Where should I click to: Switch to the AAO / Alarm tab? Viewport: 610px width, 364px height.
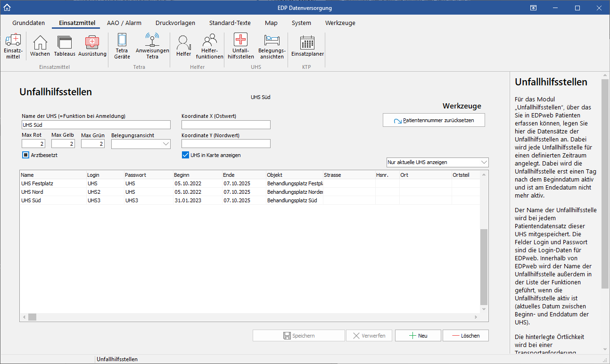pyautogui.click(x=124, y=23)
